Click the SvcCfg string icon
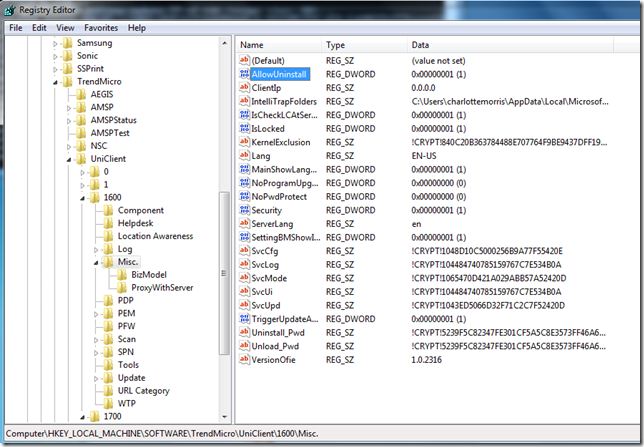This screenshot has height=447, width=644. tap(244, 251)
